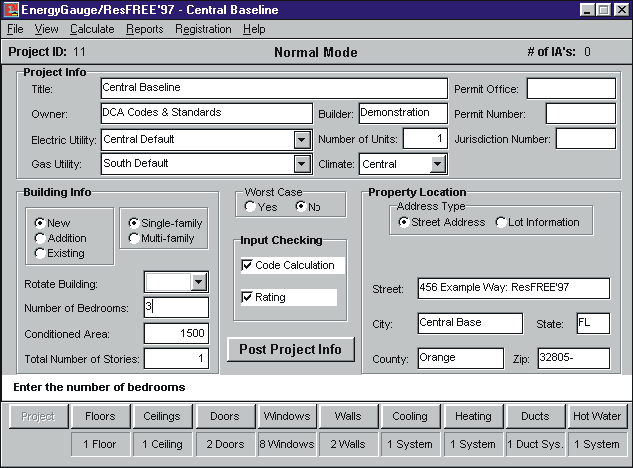Open the Calculate menu
This screenshot has width=633, height=468.
pos(92,29)
